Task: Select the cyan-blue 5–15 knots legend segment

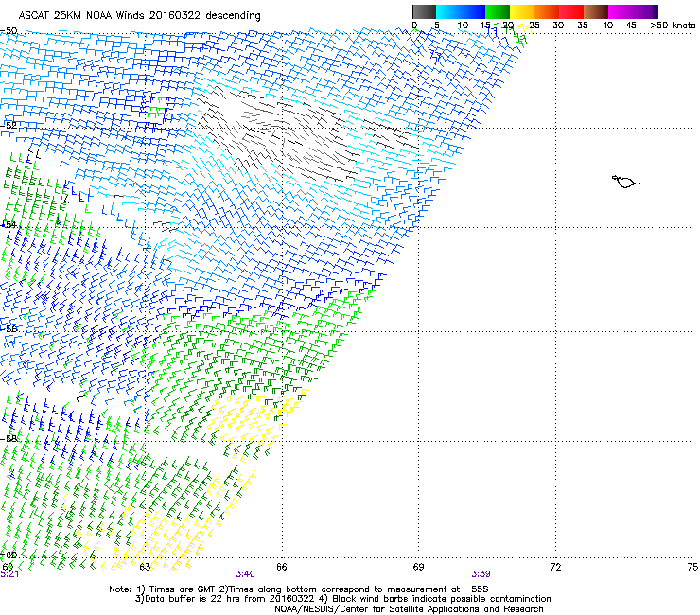Action: click(x=461, y=11)
